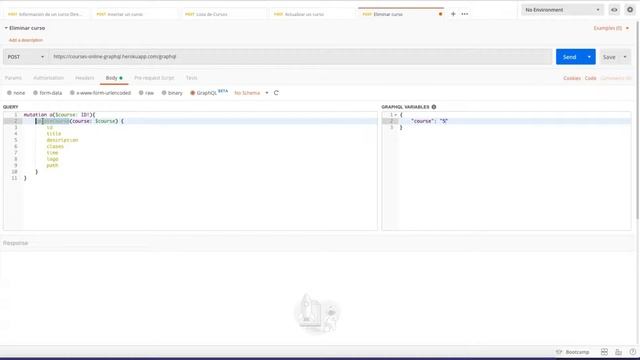Click the "title" field in query

click(53, 133)
